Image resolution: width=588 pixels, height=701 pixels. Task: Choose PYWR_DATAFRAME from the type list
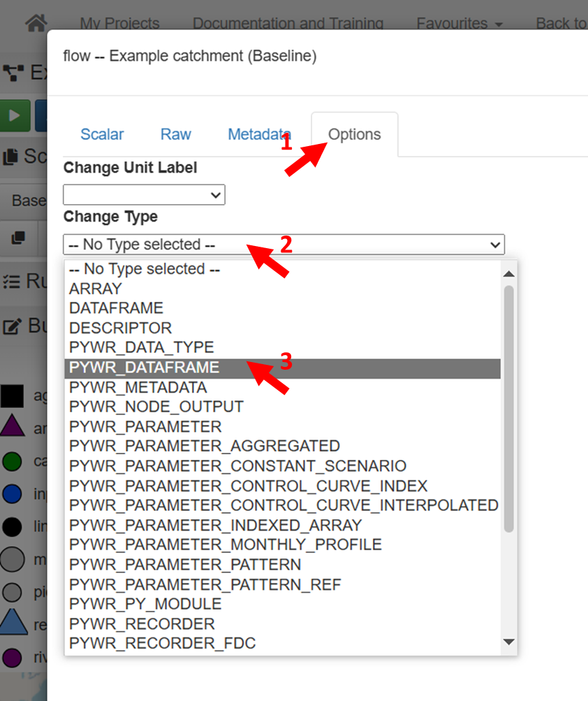(x=144, y=368)
